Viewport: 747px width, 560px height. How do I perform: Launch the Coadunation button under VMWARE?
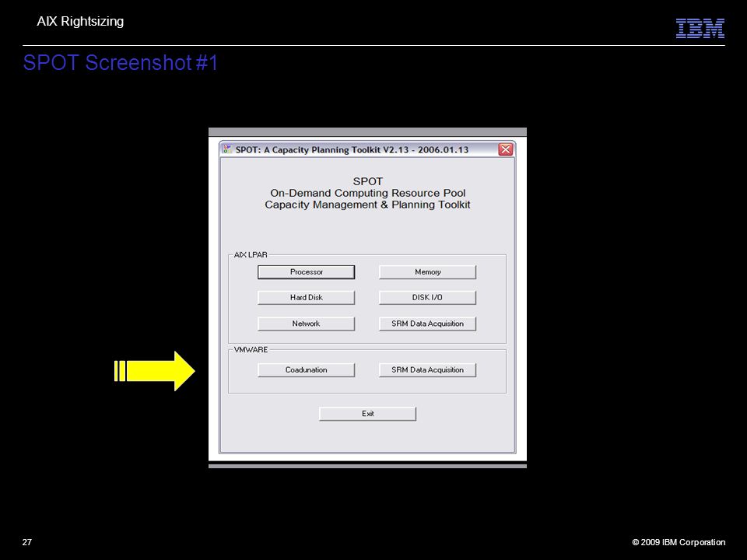pos(306,370)
